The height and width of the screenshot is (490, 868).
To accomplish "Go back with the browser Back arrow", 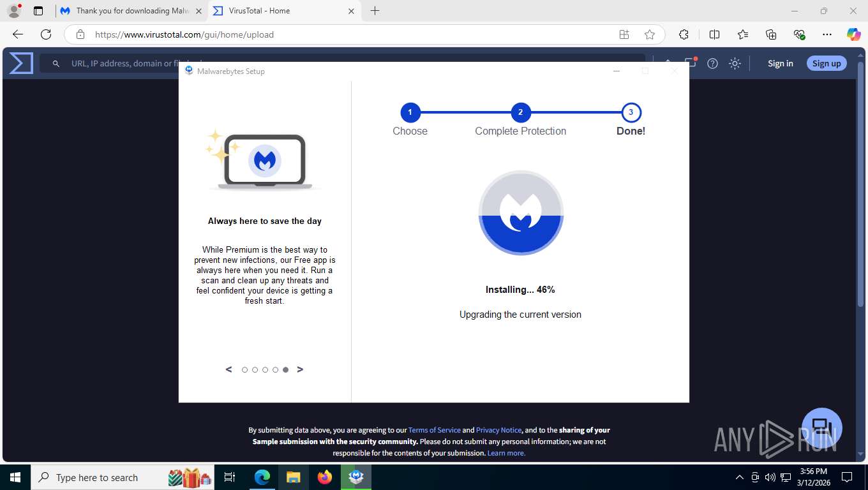I will pos(17,34).
